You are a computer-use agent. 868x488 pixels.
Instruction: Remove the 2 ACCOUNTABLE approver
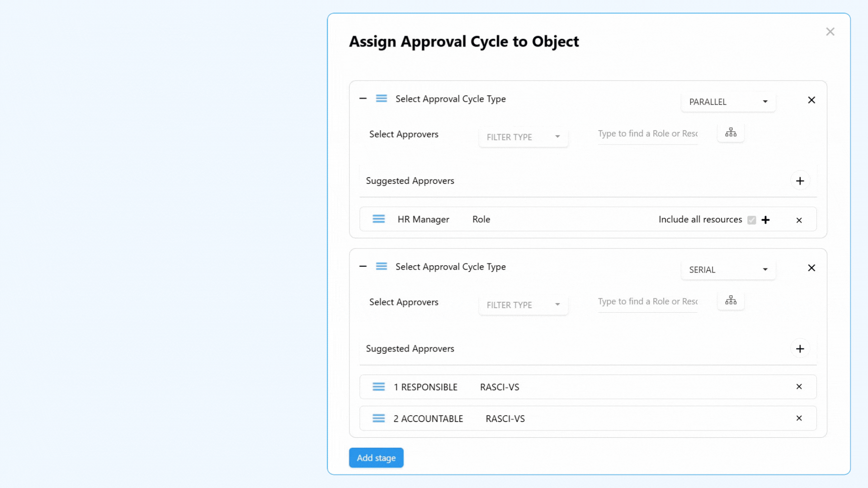coord(799,418)
